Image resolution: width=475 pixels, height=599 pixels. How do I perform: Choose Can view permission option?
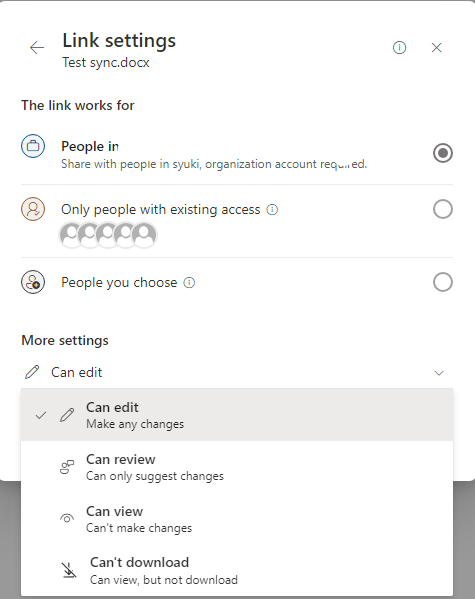pos(237,519)
